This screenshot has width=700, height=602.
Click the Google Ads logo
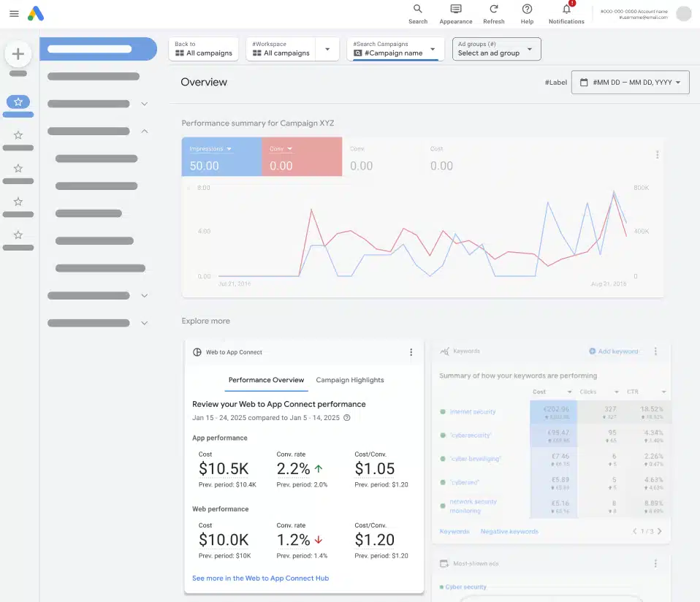click(36, 13)
